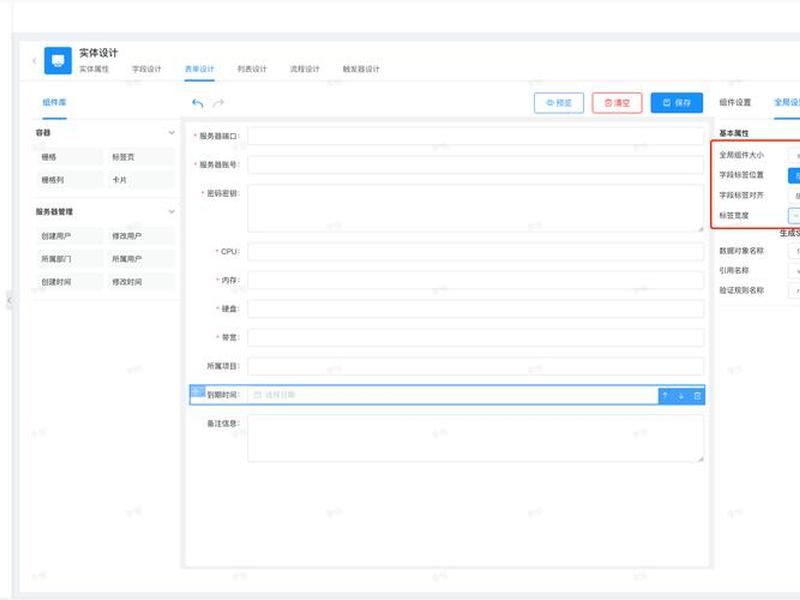Click the 硬盘 input field
This screenshot has width=800, height=600.
click(x=476, y=309)
